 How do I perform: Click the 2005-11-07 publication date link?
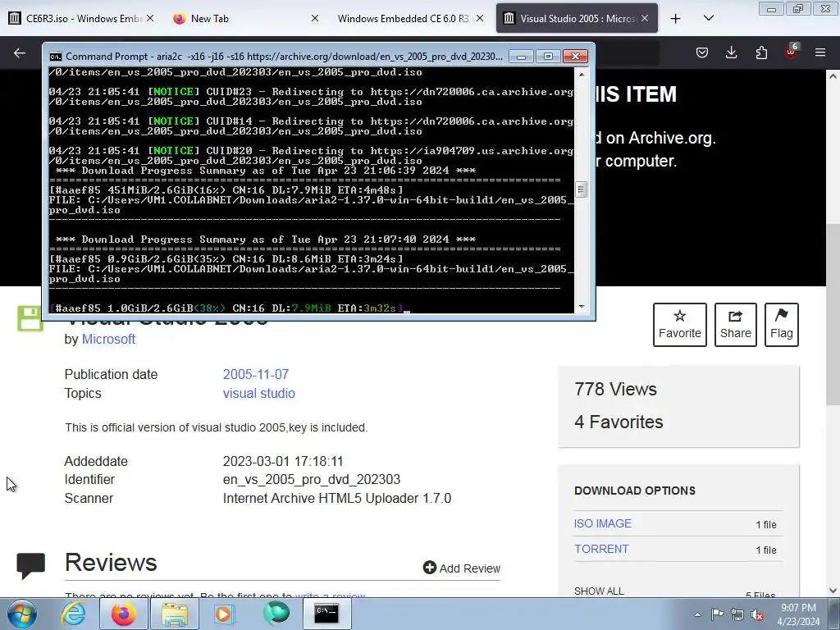[x=256, y=374]
